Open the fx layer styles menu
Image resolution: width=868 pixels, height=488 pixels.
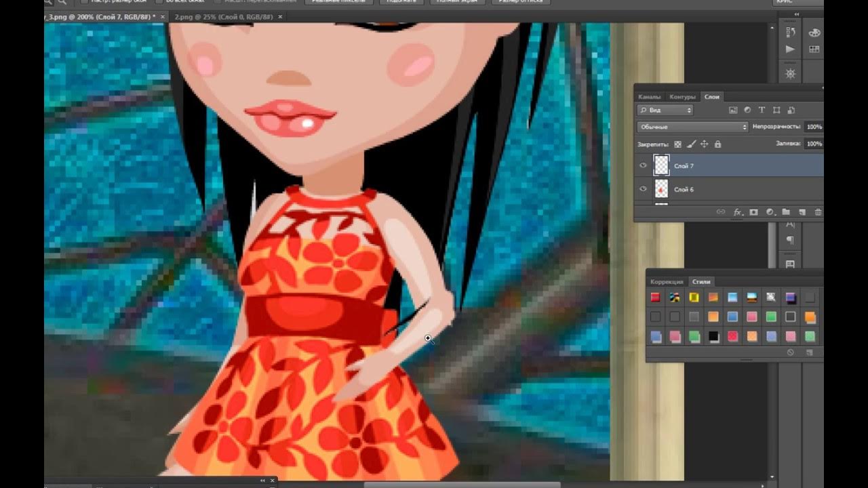coord(738,212)
